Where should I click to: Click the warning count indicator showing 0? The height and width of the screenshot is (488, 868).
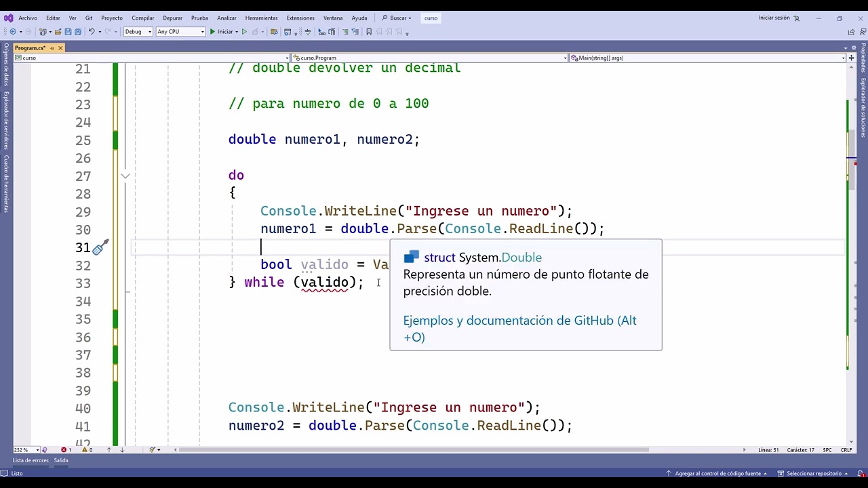(x=87, y=450)
